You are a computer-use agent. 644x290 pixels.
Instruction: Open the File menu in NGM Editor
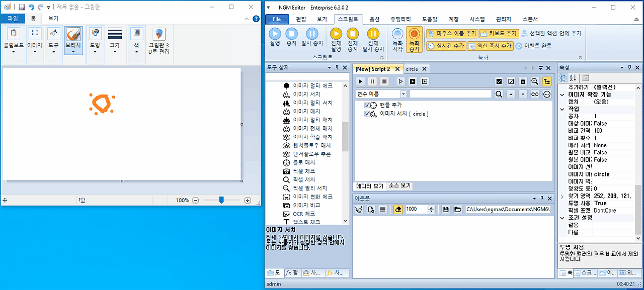277,19
